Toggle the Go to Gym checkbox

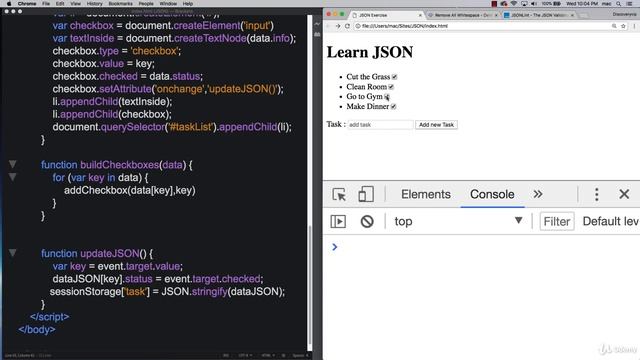tap(387, 97)
